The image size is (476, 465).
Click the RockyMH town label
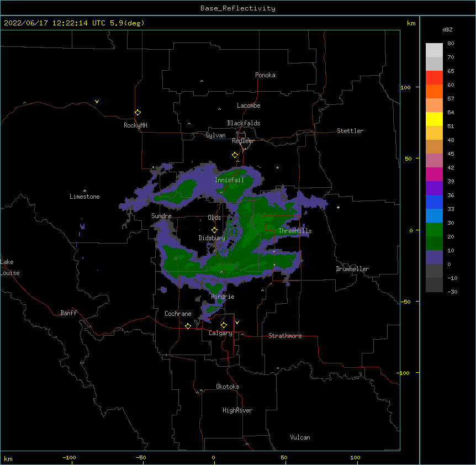click(x=135, y=125)
